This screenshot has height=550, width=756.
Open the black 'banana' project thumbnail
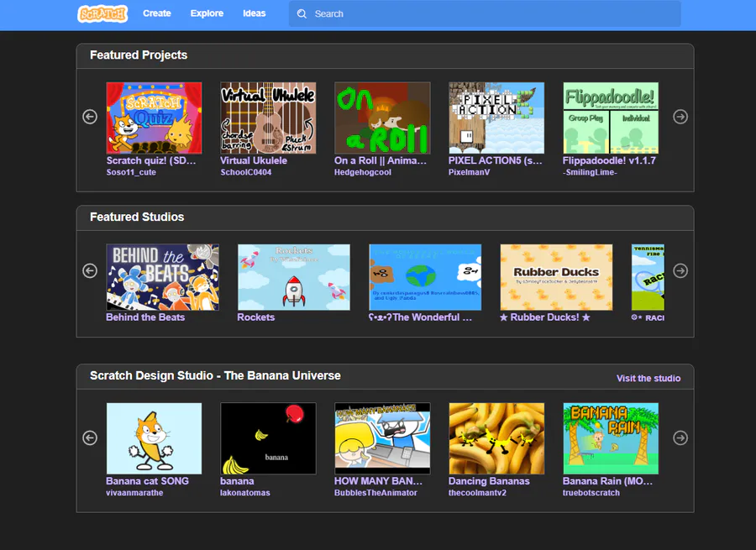click(x=268, y=438)
